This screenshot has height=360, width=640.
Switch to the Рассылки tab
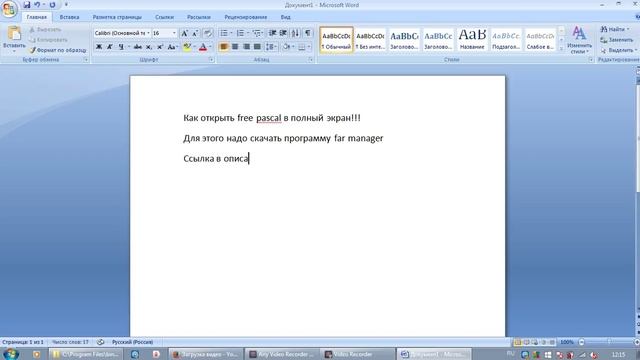tap(199, 17)
